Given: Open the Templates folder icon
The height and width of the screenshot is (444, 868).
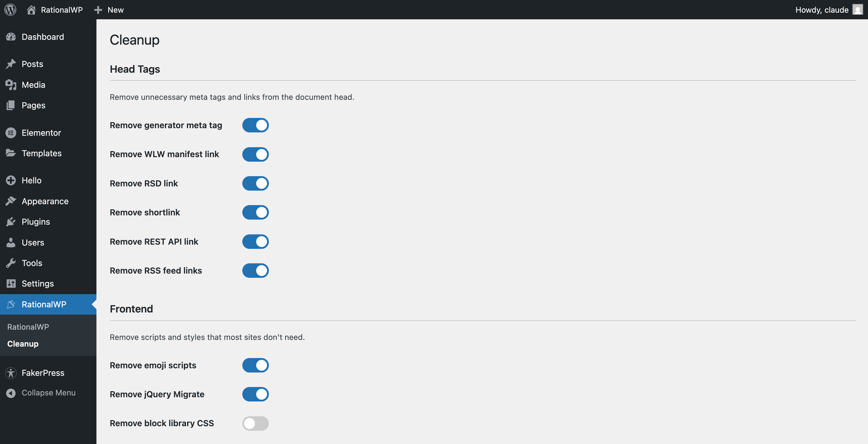Looking at the screenshot, I should (x=11, y=153).
